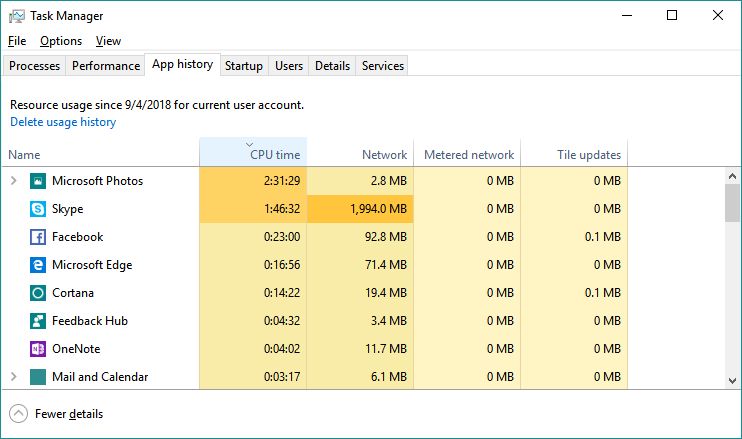
Task: Click the 1,994.0 MB network cell
Action: (x=360, y=209)
